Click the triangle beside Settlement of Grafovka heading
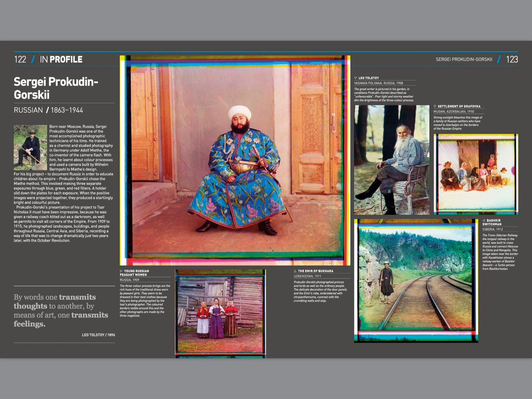532x399 pixels. pyautogui.click(x=435, y=106)
